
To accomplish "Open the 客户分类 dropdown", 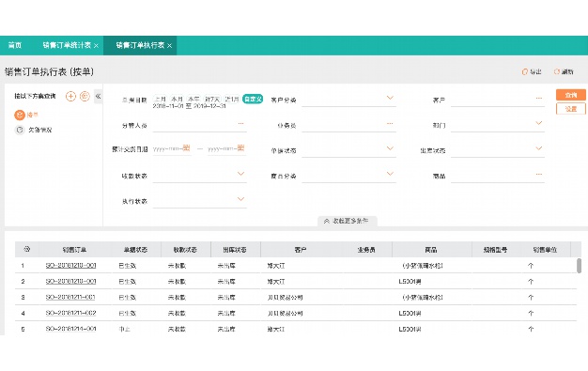I will pyautogui.click(x=390, y=98).
